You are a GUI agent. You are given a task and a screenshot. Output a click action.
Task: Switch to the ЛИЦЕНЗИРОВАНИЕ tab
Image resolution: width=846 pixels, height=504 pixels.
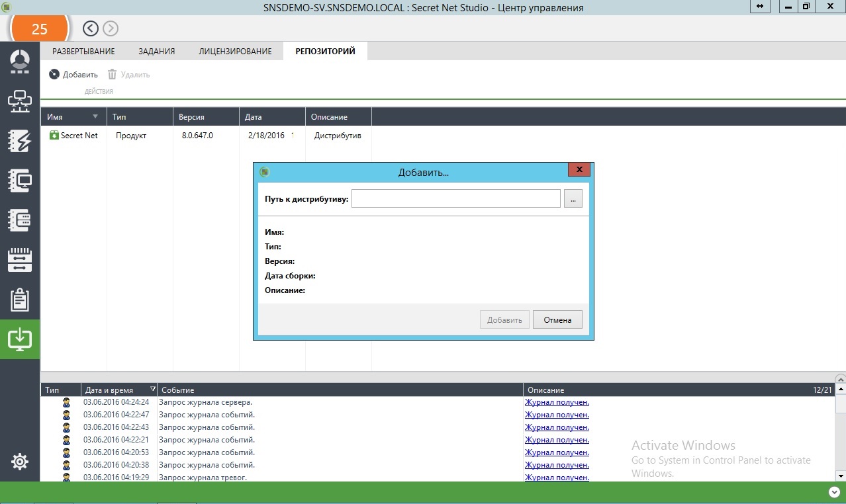(236, 51)
